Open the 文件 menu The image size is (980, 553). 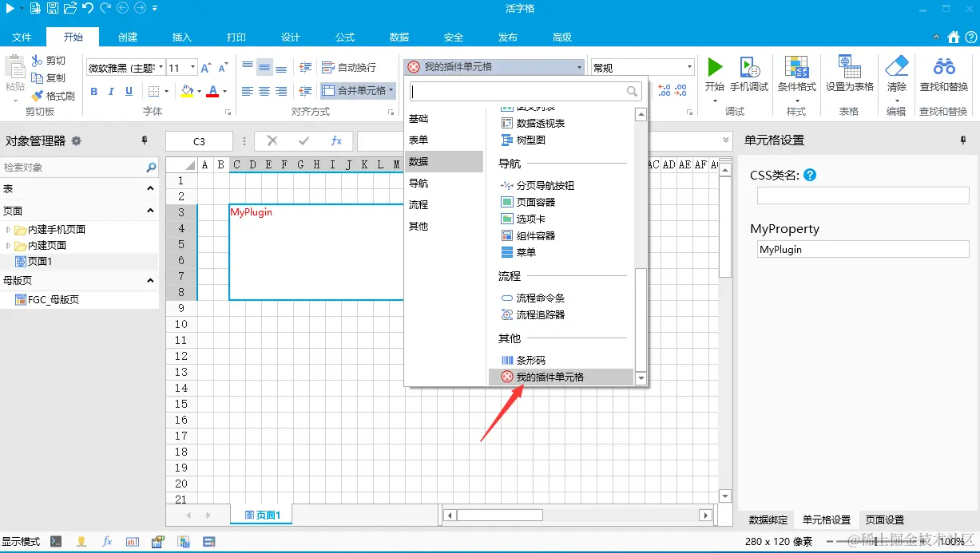tap(22, 38)
